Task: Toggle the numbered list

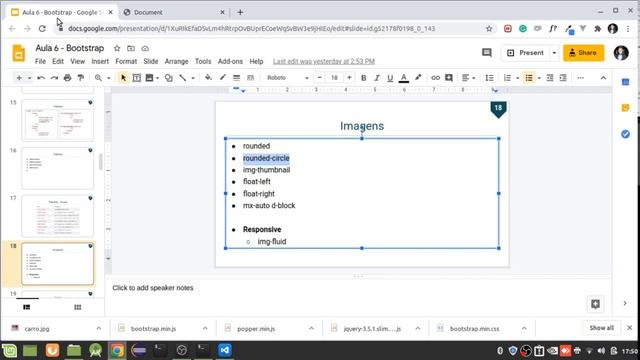Action: tap(507, 78)
